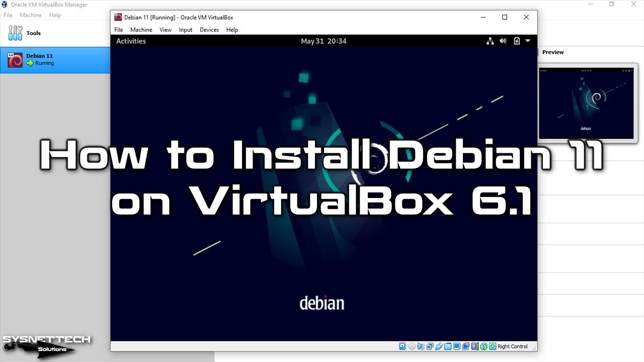Open GNOME network status icon in top bar
The image size is (644, 362).
tap(490, 41)
